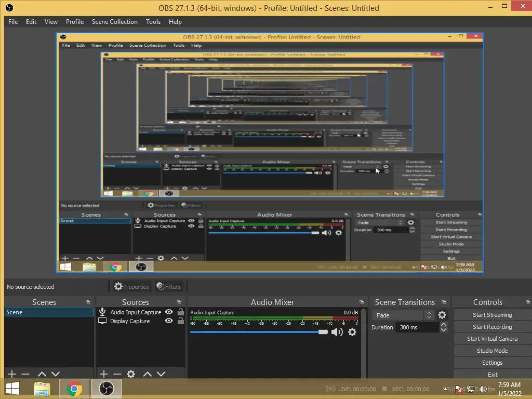Open File Explorer from taskbar
This screenshot has width=532, height=399.
coord(42,389)
